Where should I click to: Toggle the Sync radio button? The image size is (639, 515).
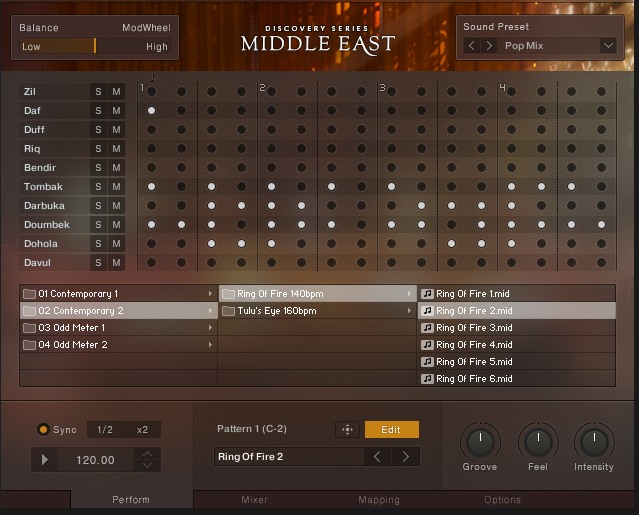[43, 429]
